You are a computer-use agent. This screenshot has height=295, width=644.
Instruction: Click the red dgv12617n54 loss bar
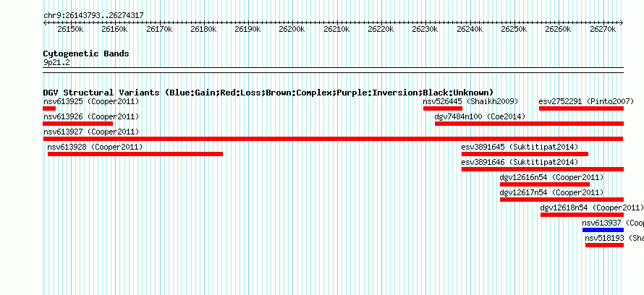coord(562,200)
